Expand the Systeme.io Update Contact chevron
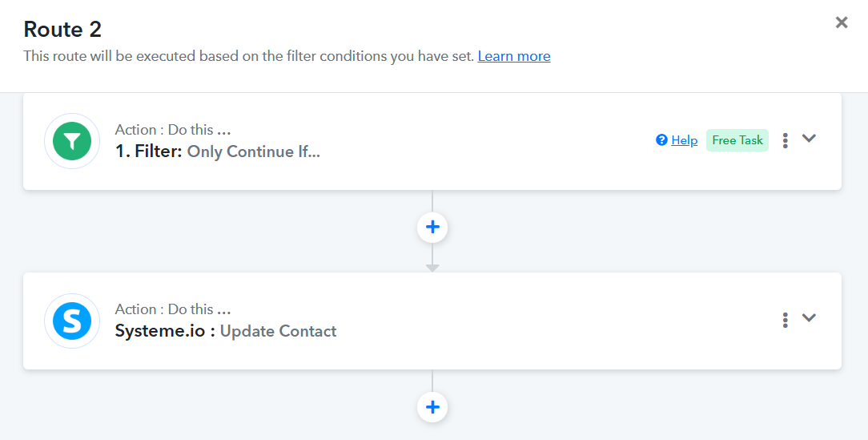Screen dimensions: 868x440 coord(810,317)
